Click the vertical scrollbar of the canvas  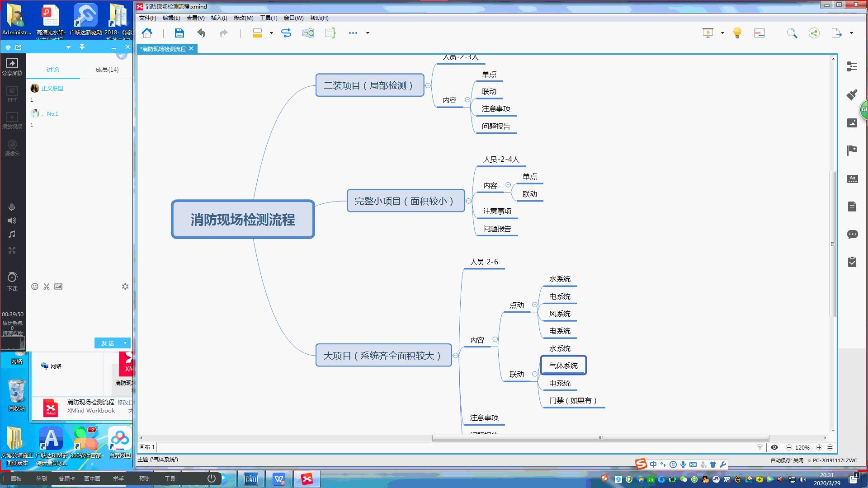click(833, 244)
